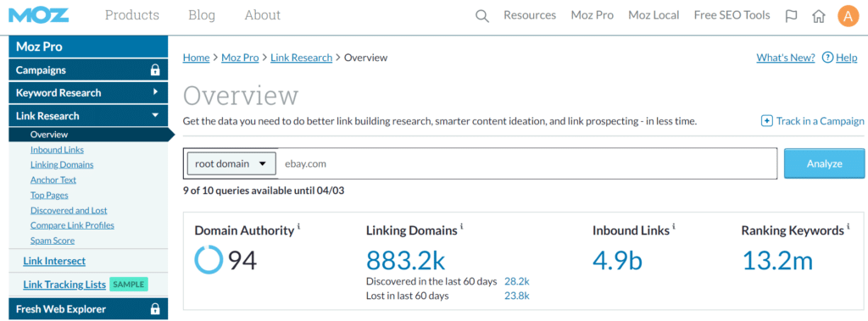
Task: Open Resources in the top navigation
Action: click(530, 15)
